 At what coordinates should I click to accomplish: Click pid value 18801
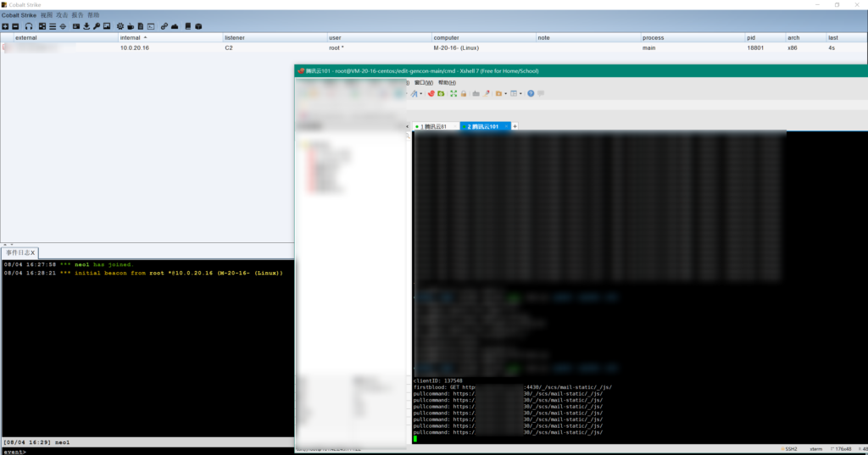pyautogui.click(x=755, y=48)
